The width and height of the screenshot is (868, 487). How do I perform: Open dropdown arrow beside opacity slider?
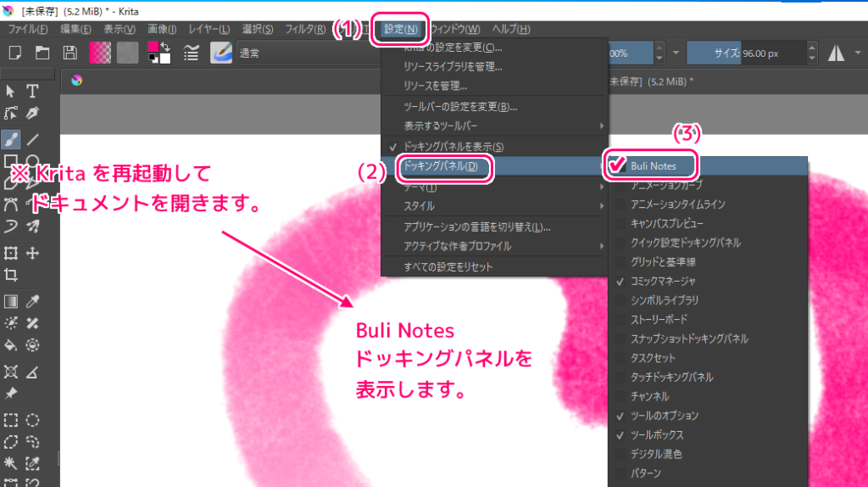click(676, 53)
